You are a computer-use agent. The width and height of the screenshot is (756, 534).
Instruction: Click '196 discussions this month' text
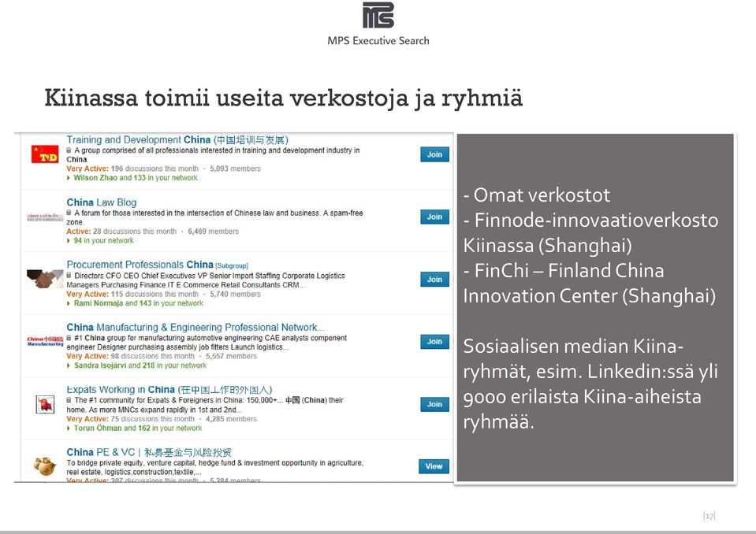tap(155, 169)
